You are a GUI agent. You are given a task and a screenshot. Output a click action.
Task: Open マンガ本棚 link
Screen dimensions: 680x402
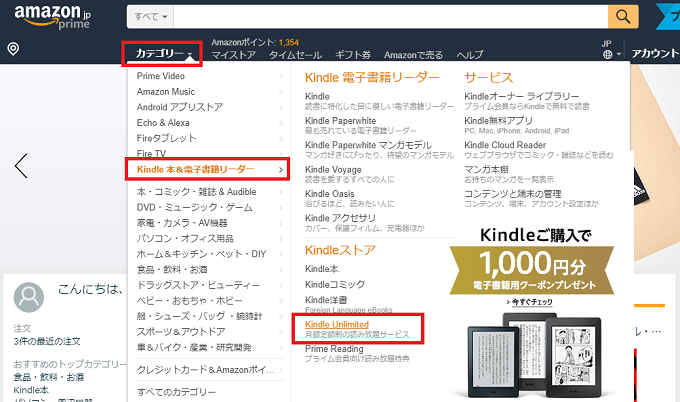(486, 170)
